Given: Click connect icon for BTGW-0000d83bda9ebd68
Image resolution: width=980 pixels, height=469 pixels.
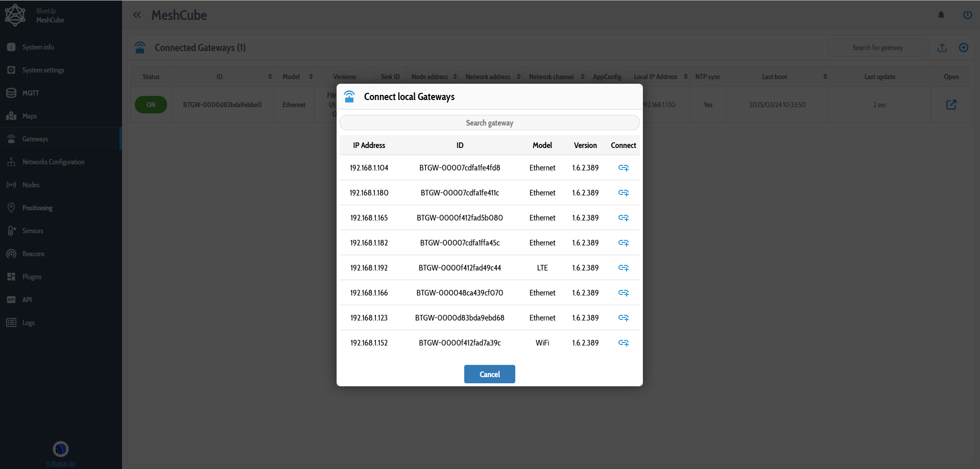Looking at the screenshot, I should (623, 318).
